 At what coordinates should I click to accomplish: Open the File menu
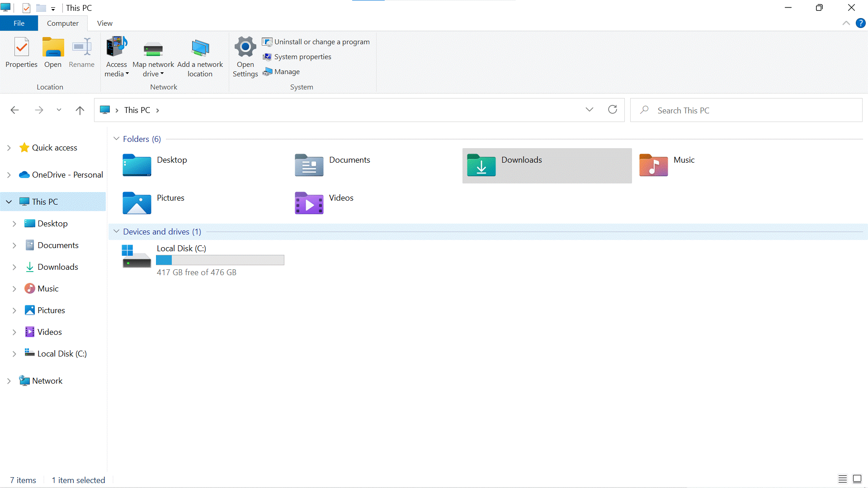coord(19,23)
